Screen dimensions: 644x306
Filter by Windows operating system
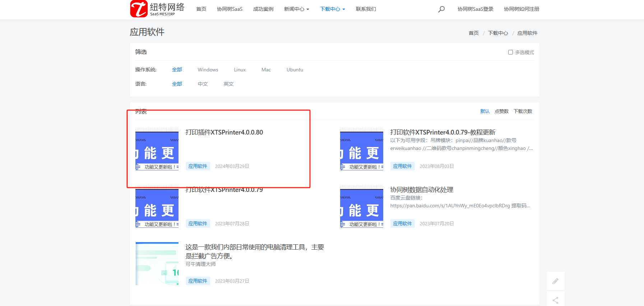(x=208, y=70)
